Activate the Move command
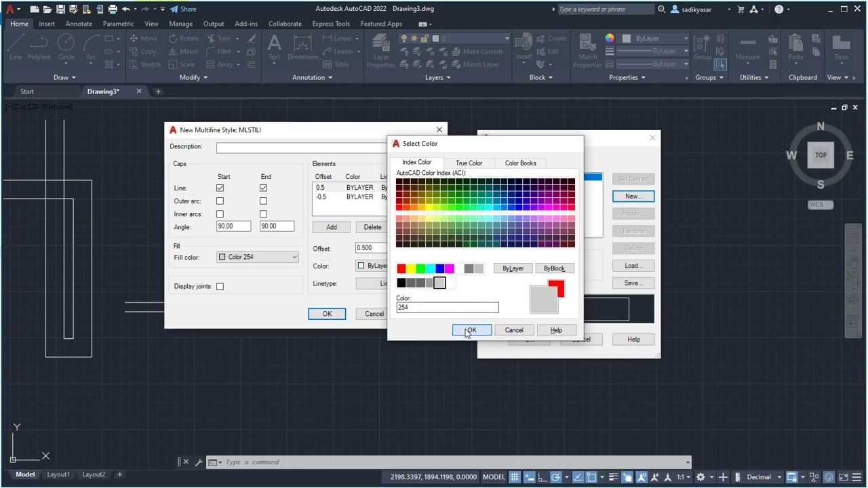Screen dimensions: 868x488 pyautogui.click(x=143, y=39)
